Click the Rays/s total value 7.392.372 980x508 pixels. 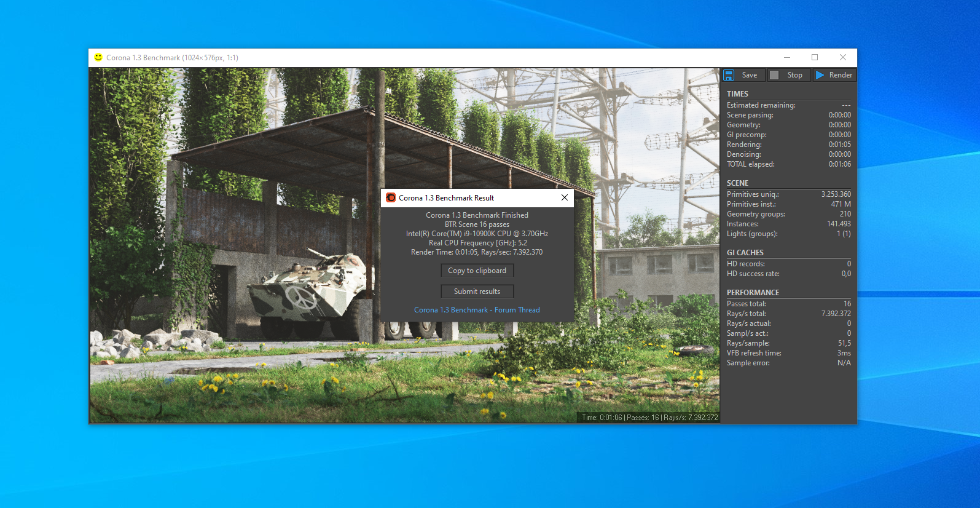tap(836, 314)
